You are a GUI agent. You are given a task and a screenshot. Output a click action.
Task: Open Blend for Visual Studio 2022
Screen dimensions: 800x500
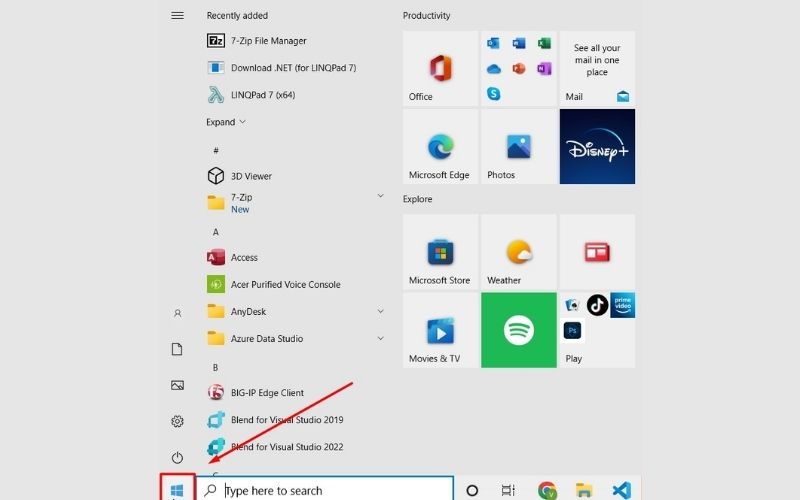[x=275, y=447]
